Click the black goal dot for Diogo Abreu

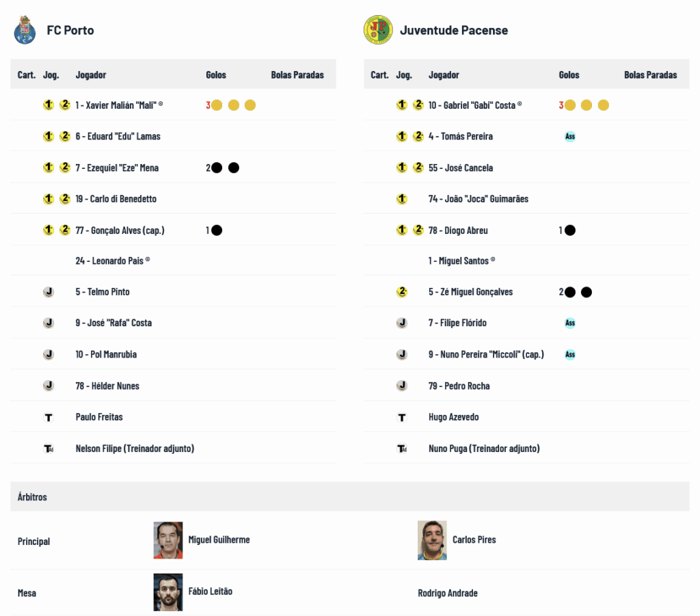pos(570,230)
